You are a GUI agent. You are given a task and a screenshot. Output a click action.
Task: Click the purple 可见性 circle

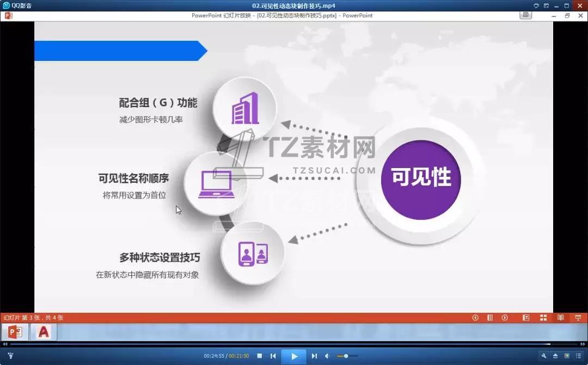(421, 180)
